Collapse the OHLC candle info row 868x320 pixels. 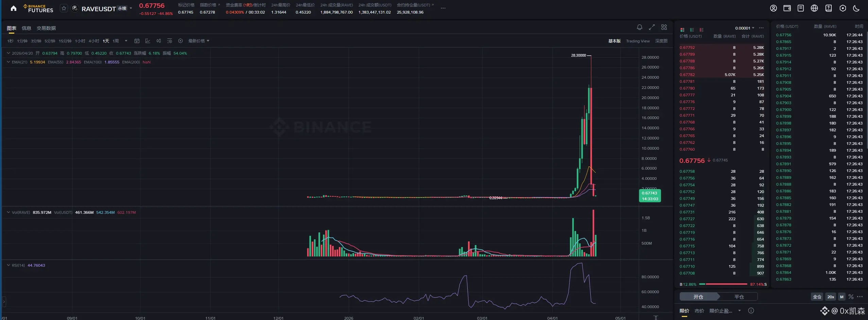point(8,53)
